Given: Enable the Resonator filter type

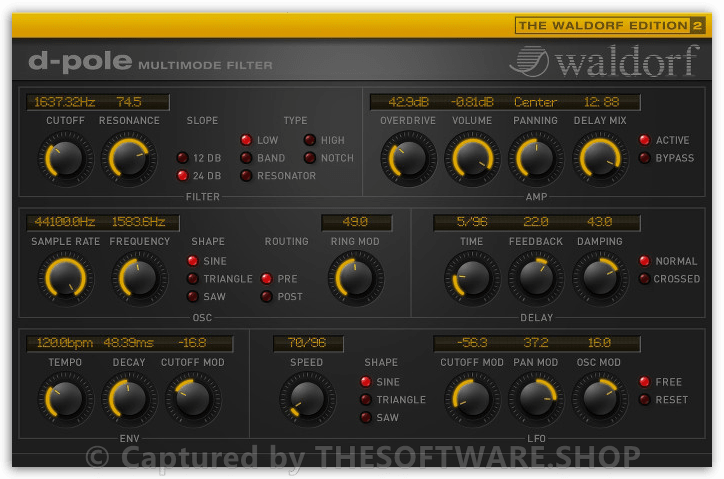Looking at the screenshot, I should point(246,176).
